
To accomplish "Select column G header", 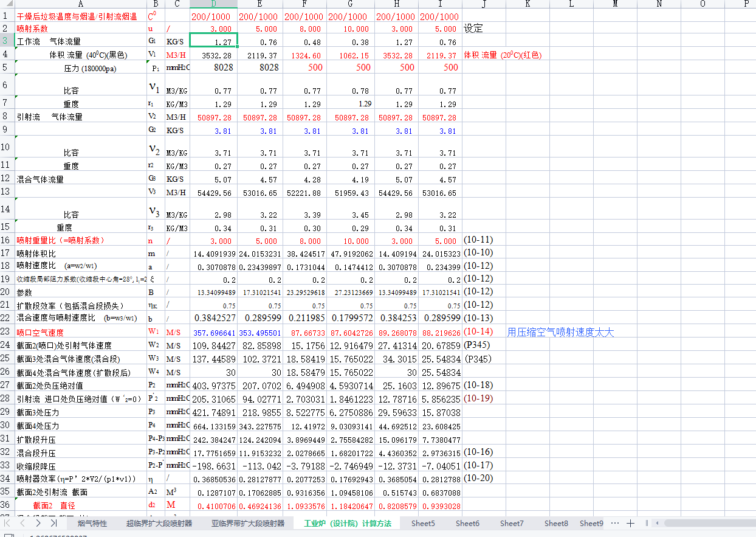I will pos(351,4).
